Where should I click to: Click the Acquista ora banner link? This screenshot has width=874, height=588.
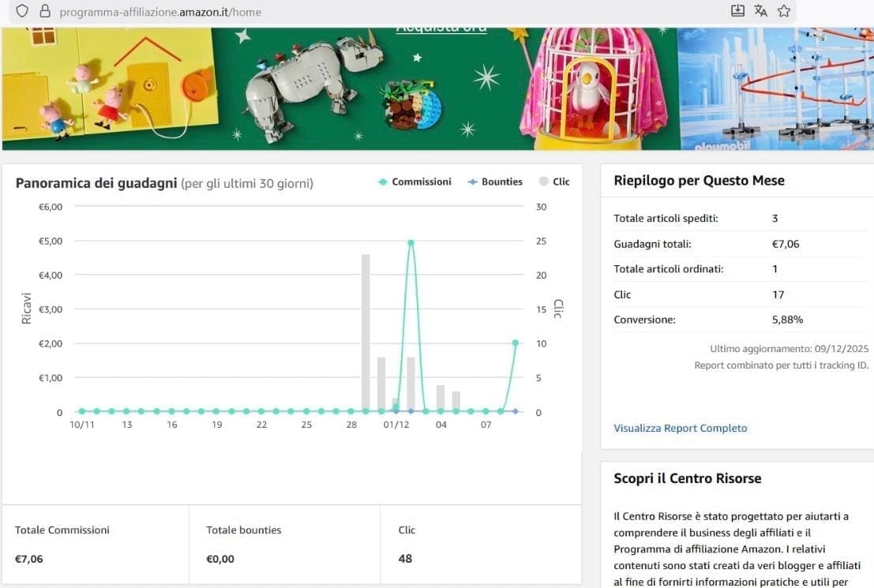pyautogui.click(x=441, y=29)
